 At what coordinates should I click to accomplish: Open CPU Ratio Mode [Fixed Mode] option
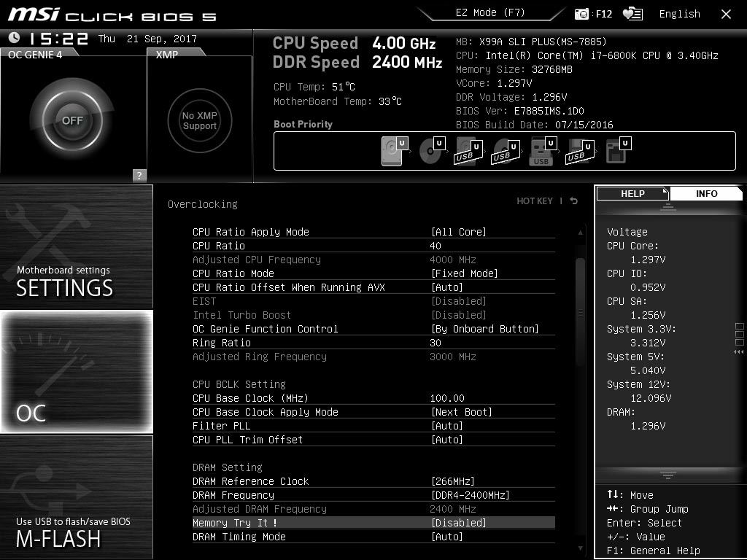click(x=373, y=273)
